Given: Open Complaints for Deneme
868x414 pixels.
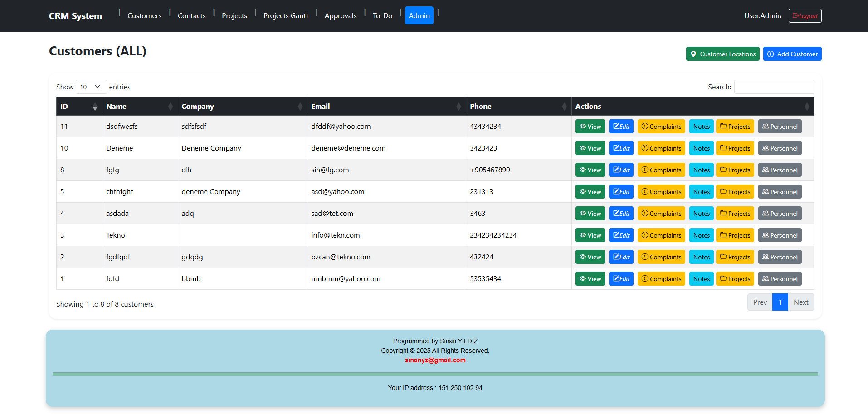Looking at the screenshot, I should pos(661,148).
